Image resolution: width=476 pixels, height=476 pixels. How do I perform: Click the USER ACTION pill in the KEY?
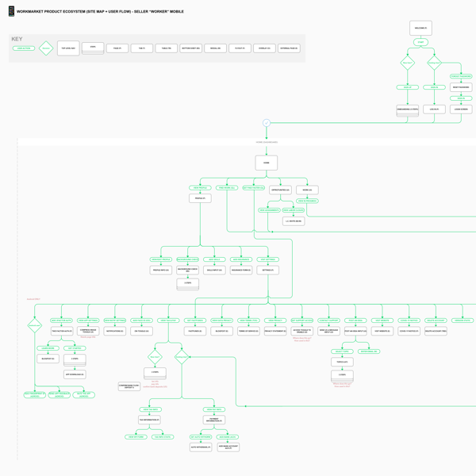point(24,48)
